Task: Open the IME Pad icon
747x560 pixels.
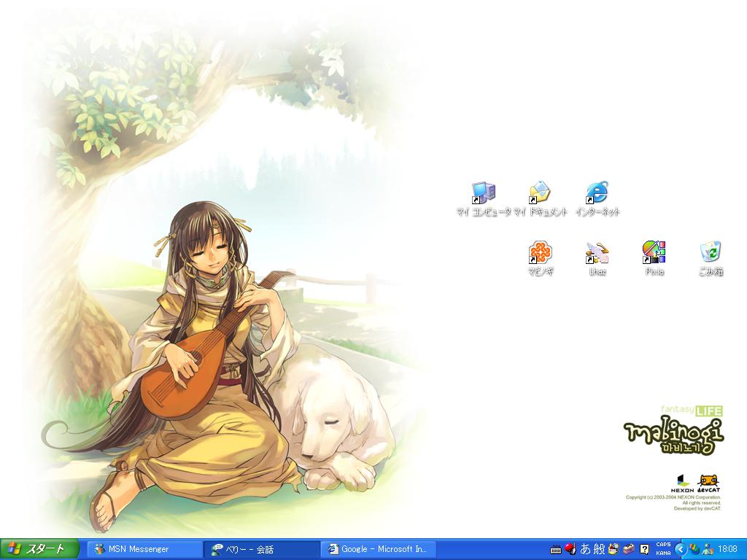Action: [x=614, y=549]
